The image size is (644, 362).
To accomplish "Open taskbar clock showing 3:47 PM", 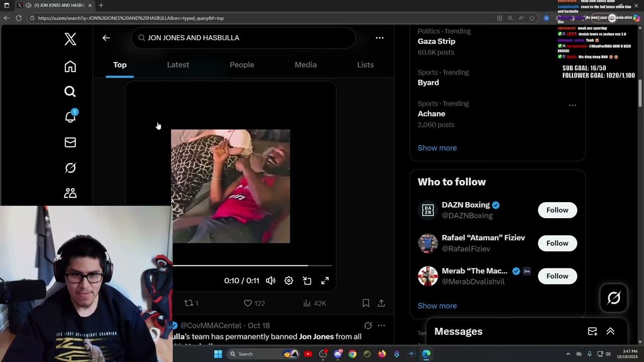I will click(x=630, y=354).
